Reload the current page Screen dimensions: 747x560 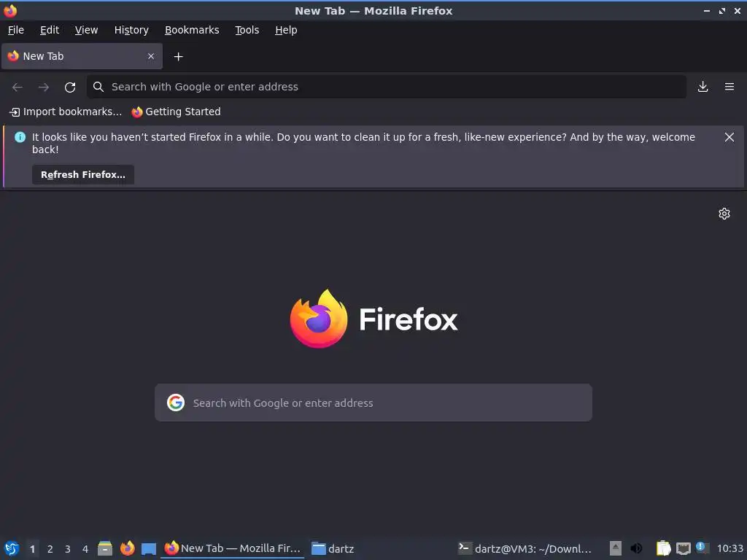point(70,87)
